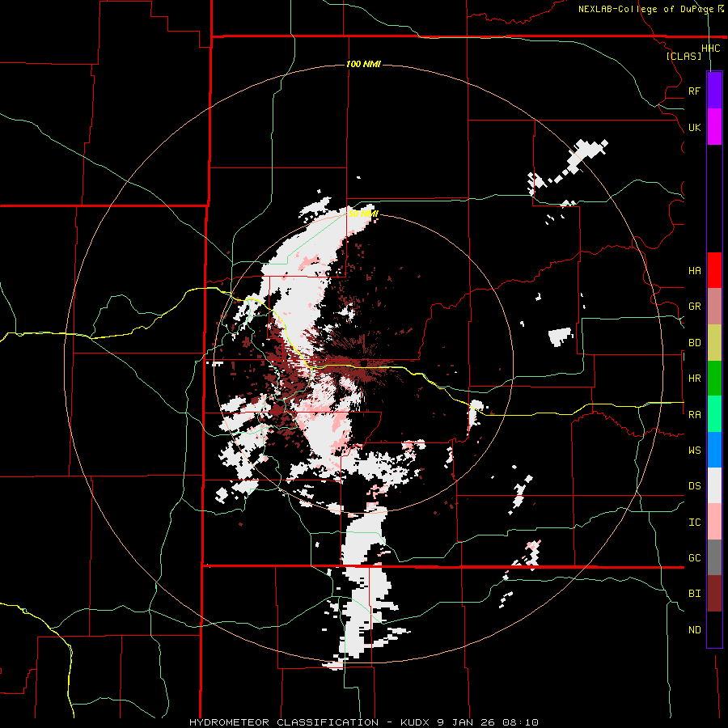Click the UK legend label
Viewport: 728px width, 728px height.
click(694, 127)
